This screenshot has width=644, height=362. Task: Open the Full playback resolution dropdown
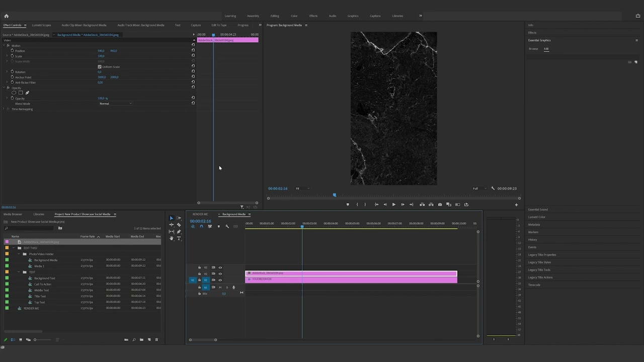point(479,189)
